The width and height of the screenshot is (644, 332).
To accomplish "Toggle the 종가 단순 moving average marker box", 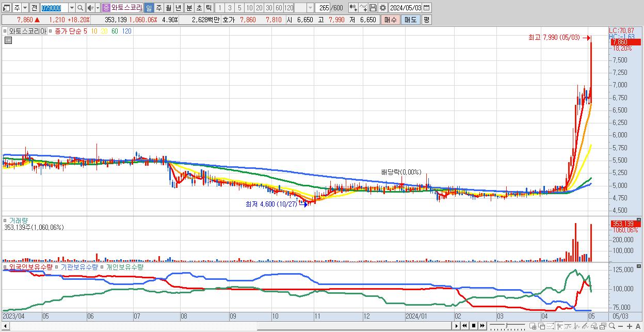I will (51, 31).
